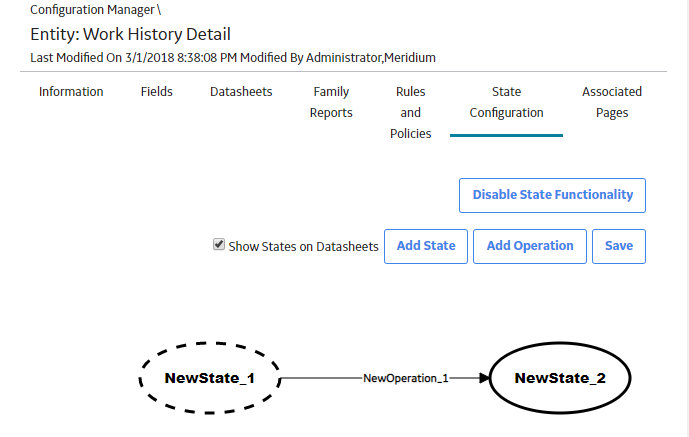The image size is (689, 437).
Task: Click the Entity: Work History Detail heading
Action: tap(131, 34)
